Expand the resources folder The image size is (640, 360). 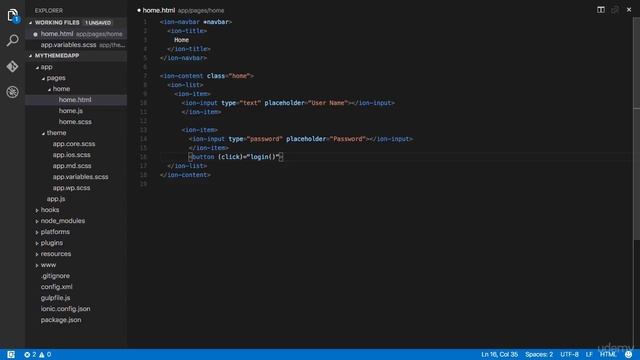pos(37,254)
